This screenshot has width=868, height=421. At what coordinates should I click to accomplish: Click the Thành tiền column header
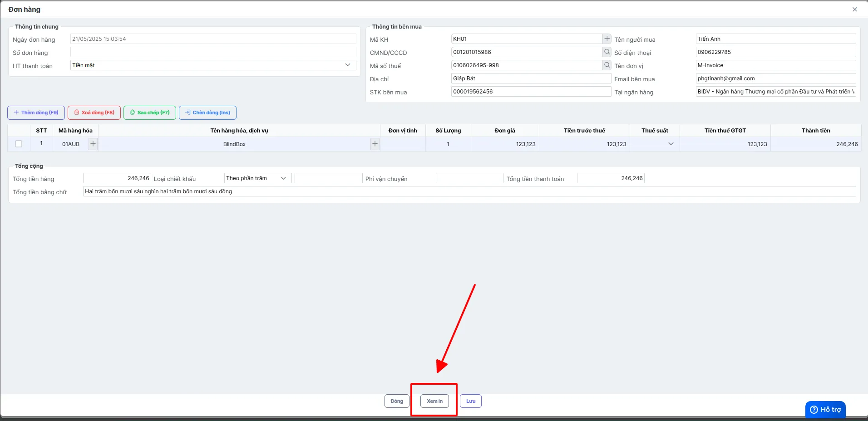click(x=816, y=131)
